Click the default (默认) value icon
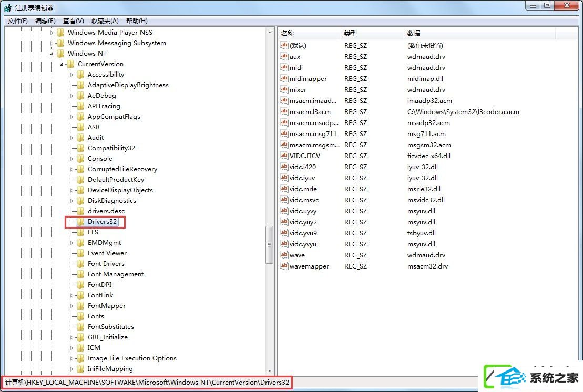This screenshot has height=392, width=583. [284, 45]
